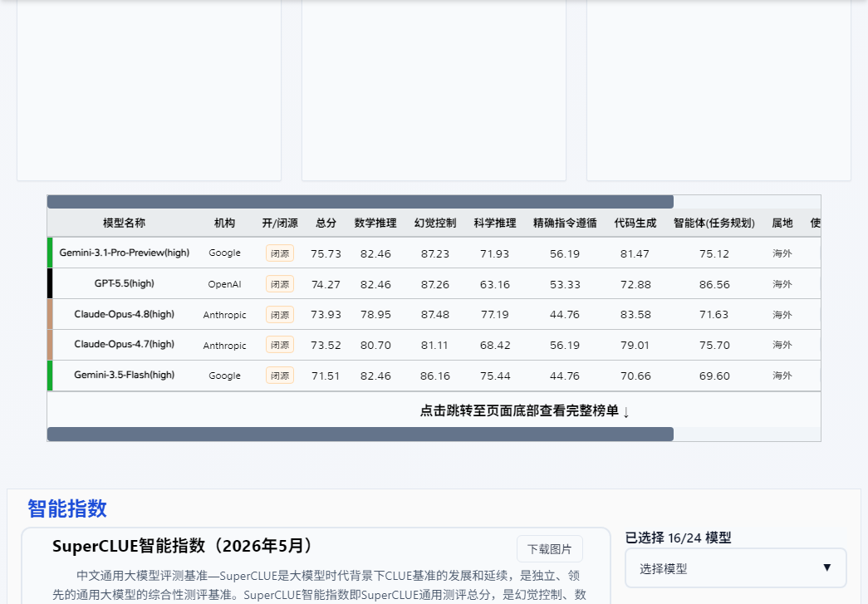Select Claude-Opus-4.8(high) model name
Viewport: 868px width, 604px height.
click(124, 314)
